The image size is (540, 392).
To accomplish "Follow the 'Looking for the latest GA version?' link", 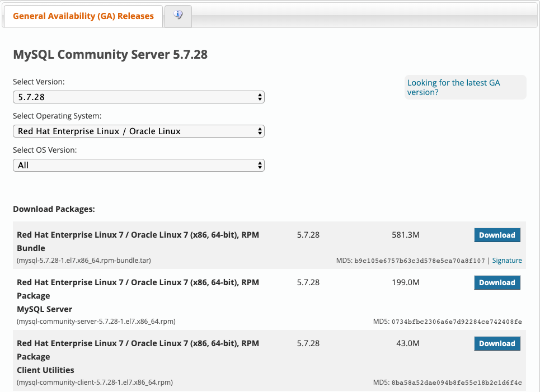I will (453, 87).
